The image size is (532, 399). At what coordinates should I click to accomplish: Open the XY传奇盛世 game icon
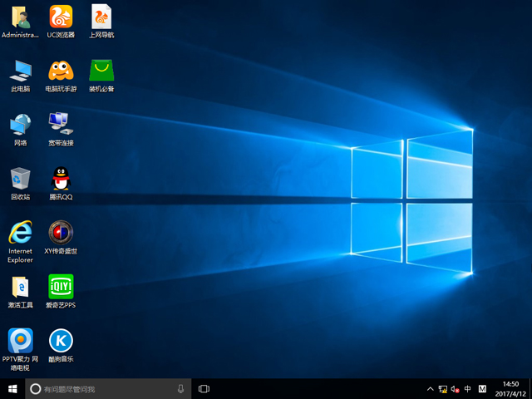[60, 232]
